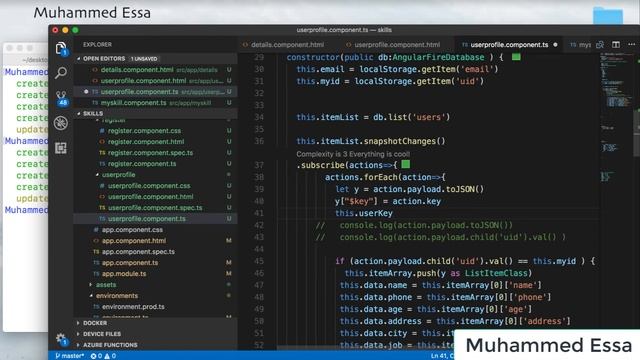The width and height of the screenshot is (640, 360).
Task: Select userprofile.component.ts in Open Editors
Action: [x=155, y=92]
